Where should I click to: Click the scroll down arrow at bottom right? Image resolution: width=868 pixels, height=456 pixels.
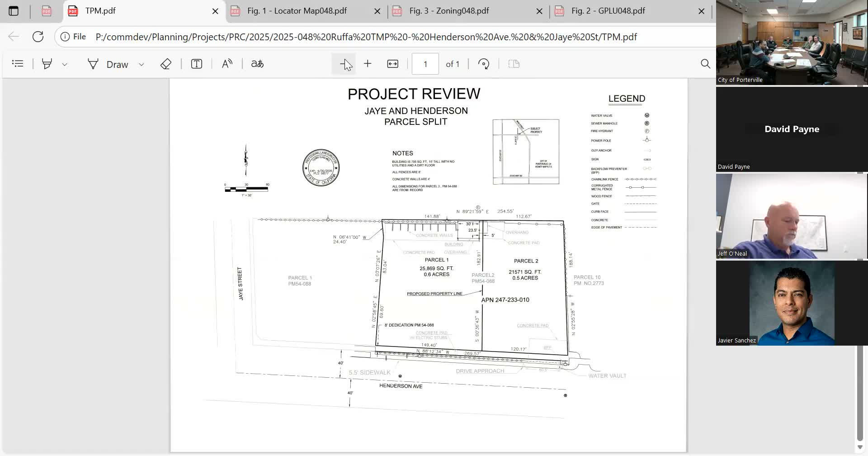860,447
